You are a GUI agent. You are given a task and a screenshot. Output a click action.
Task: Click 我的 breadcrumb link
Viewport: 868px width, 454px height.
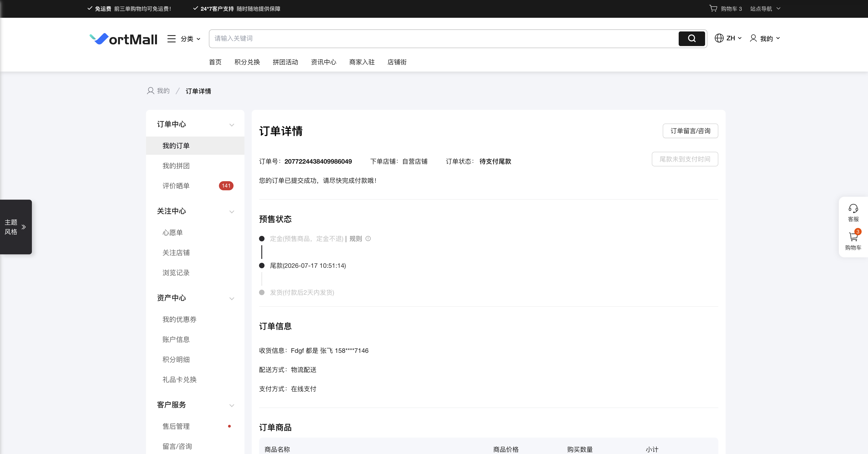click(163, 91)
